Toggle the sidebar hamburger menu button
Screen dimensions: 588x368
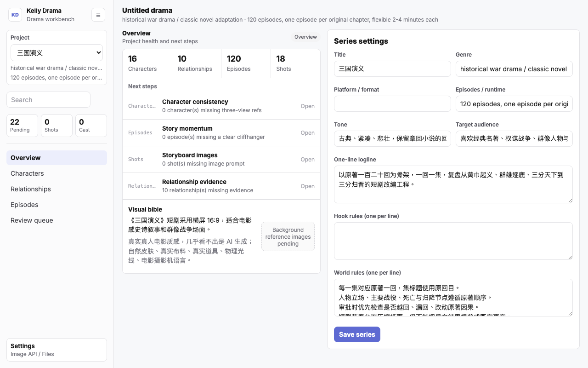[x=98, y=15]
